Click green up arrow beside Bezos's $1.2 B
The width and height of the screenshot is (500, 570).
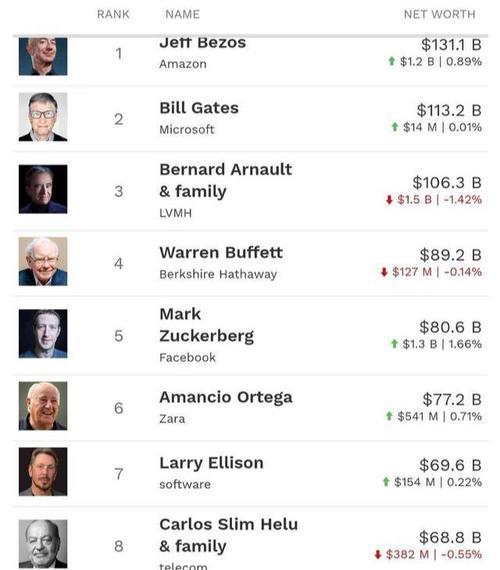pyautogui.click(x=392, y=61)
